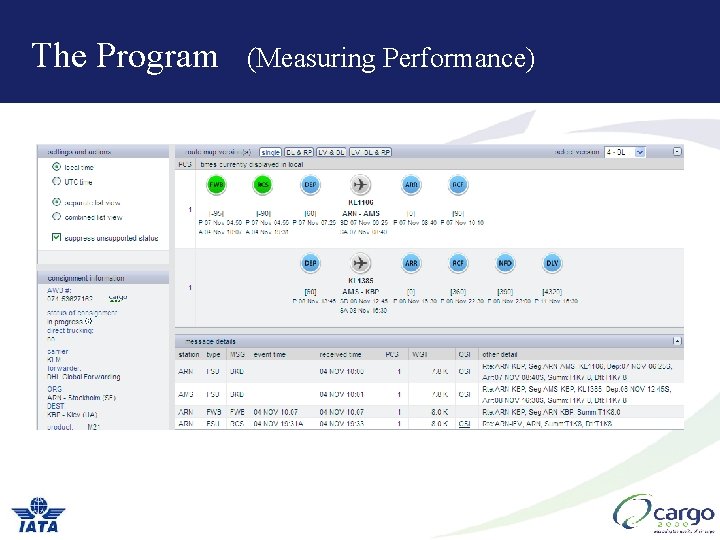Select the local time radio button
720x540 pixels.
tap(56, 167)
